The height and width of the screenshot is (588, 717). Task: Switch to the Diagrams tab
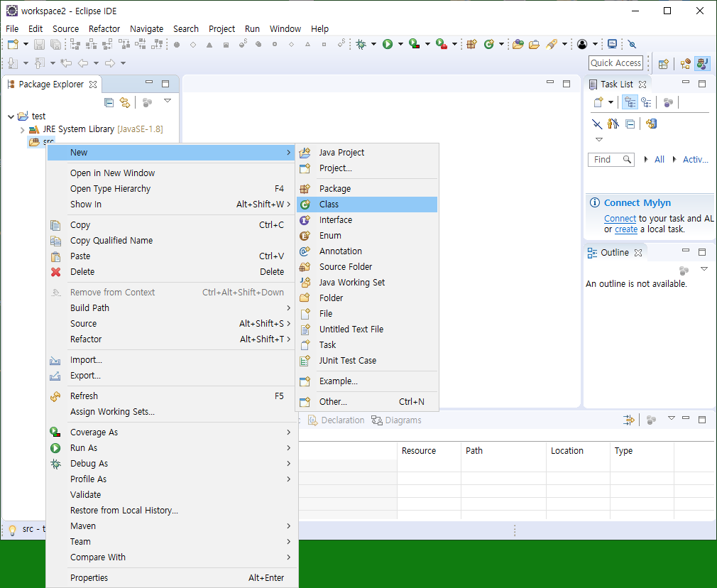[x=396, y=420]
